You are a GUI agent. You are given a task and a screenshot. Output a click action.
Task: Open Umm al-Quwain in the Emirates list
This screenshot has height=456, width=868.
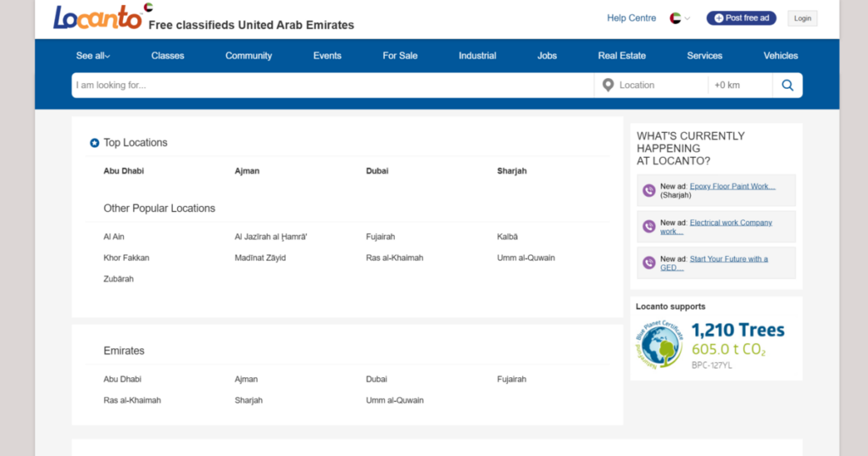pos(395,400)
